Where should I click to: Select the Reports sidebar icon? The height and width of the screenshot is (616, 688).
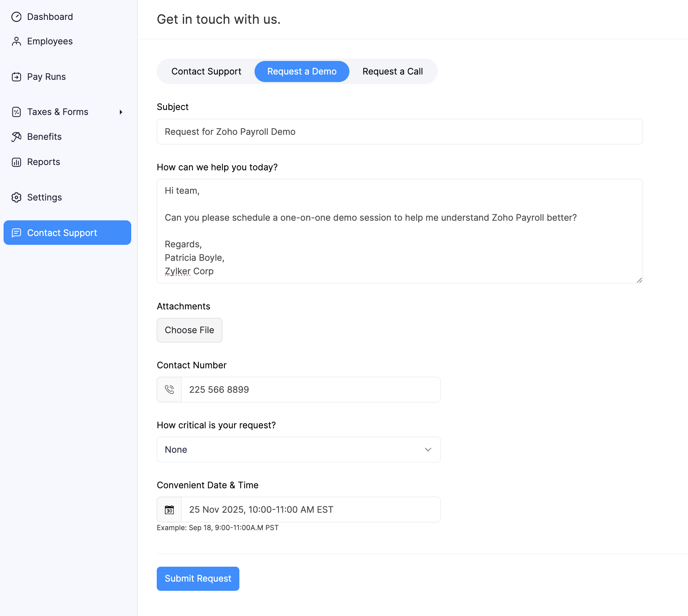point(17,162)
